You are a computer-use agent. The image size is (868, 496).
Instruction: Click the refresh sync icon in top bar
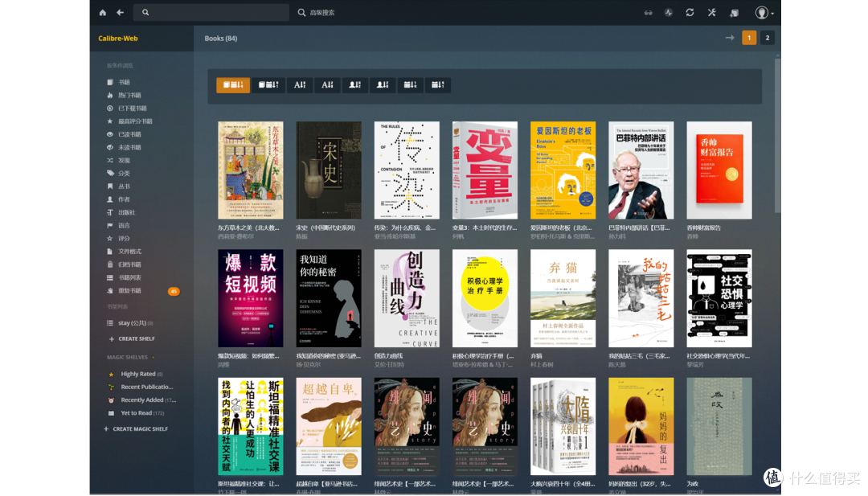click(690, 12)
